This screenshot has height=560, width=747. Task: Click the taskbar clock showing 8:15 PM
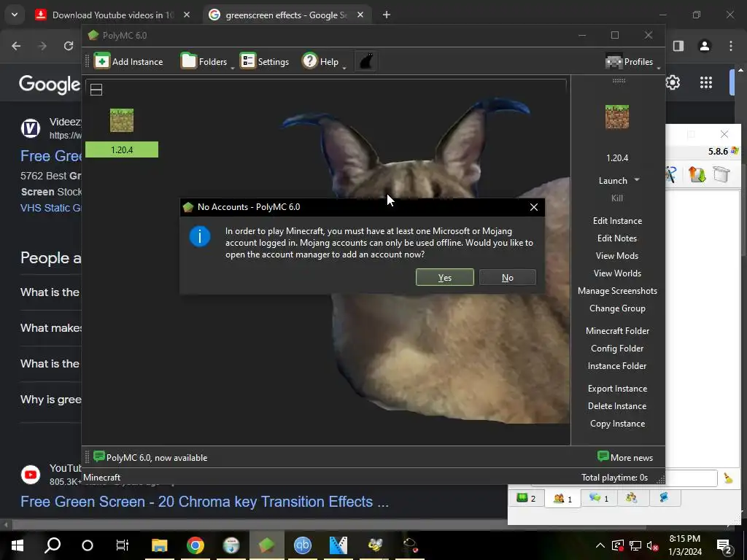pyautogui.click(x=684, y=545)
